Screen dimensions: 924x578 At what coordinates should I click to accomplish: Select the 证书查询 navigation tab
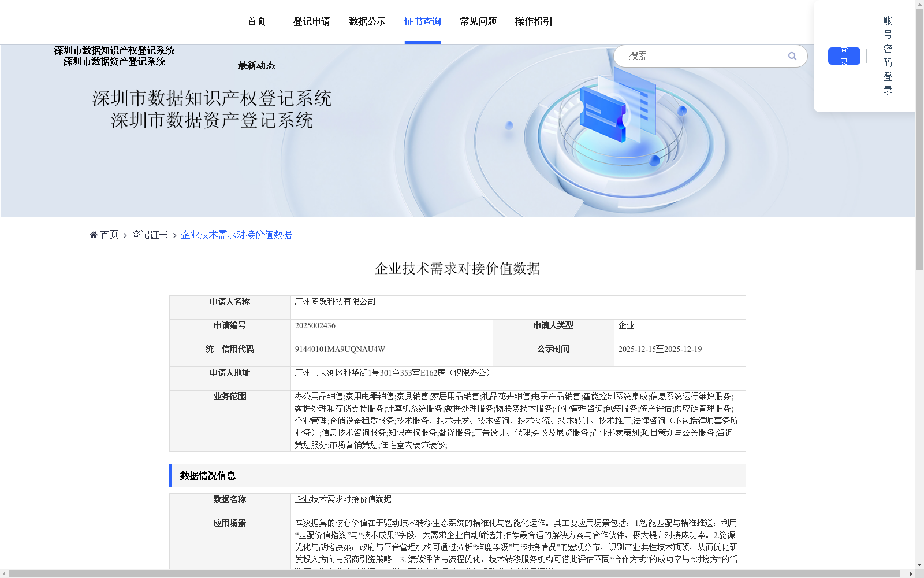pyautogui.click(x=423, y=21)
